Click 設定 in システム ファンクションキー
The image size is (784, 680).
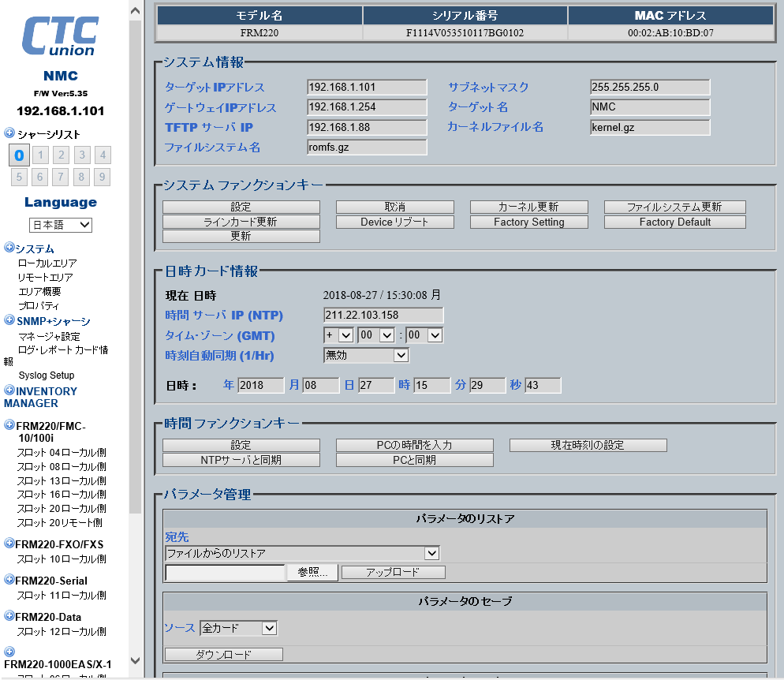tap(241, 207)
